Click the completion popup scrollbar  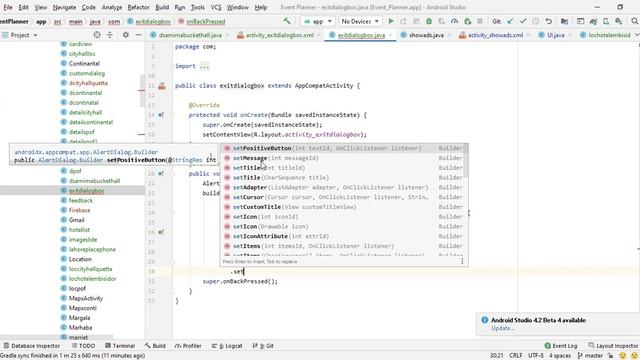coord(466,160)
